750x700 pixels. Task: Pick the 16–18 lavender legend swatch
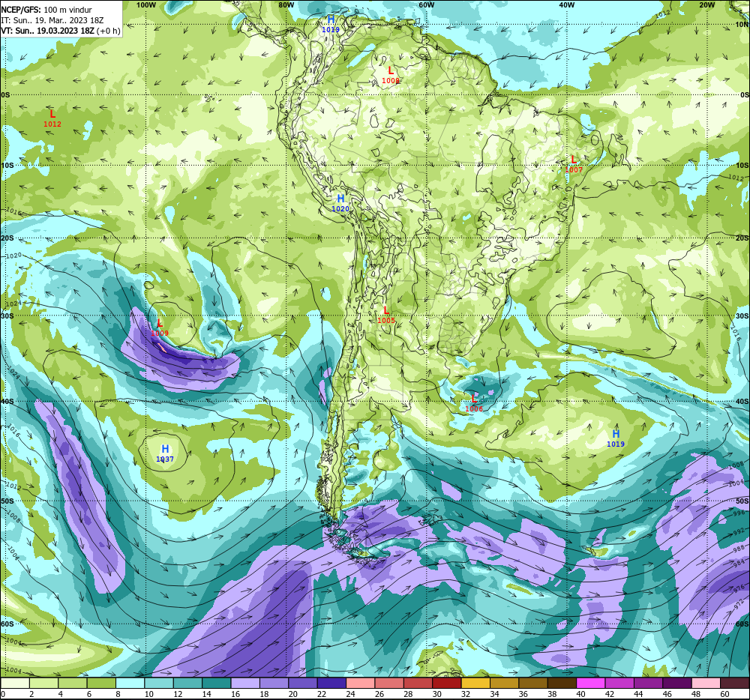245,684
